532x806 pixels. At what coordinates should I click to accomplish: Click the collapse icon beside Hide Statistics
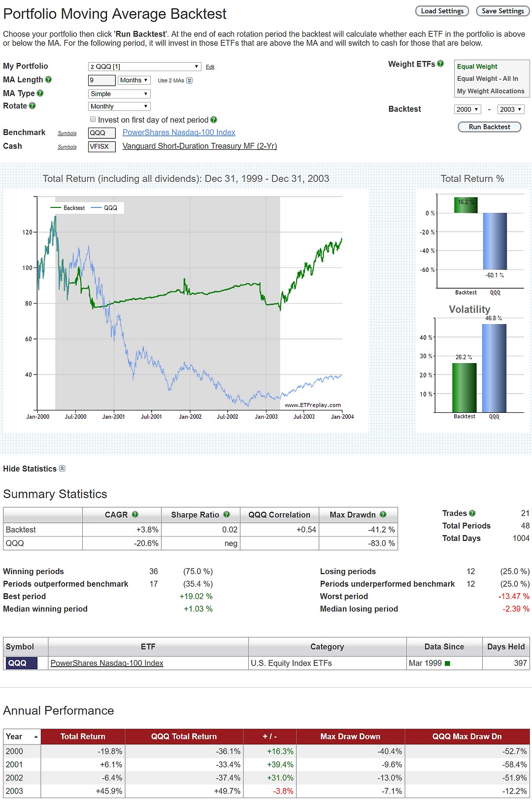[62, 469]
